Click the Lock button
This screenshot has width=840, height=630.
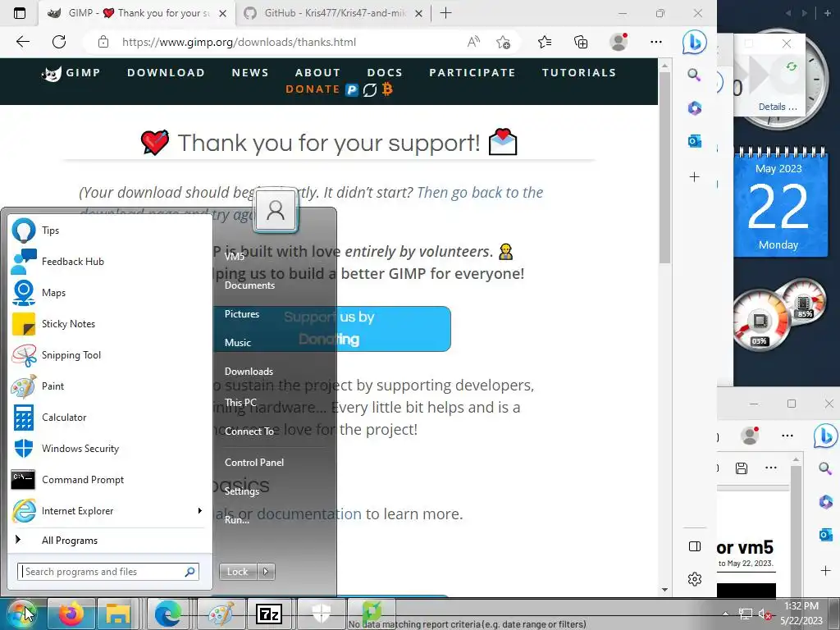tap(237, 572)
